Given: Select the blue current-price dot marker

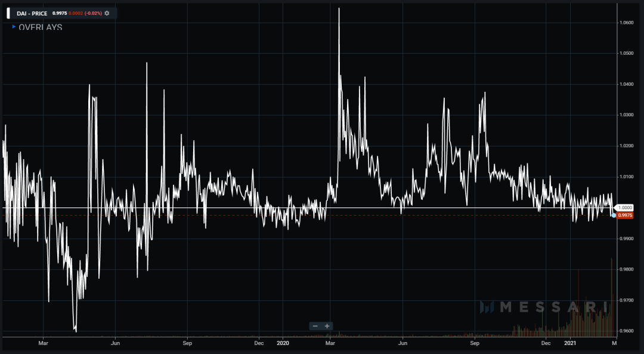Looking at the screenshot, I should coord(614,215).
